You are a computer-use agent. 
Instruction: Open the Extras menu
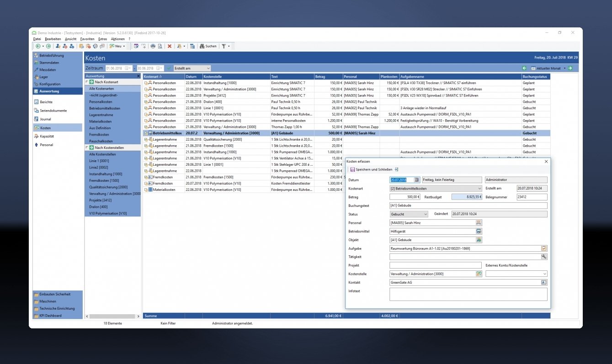pos(102,39)
